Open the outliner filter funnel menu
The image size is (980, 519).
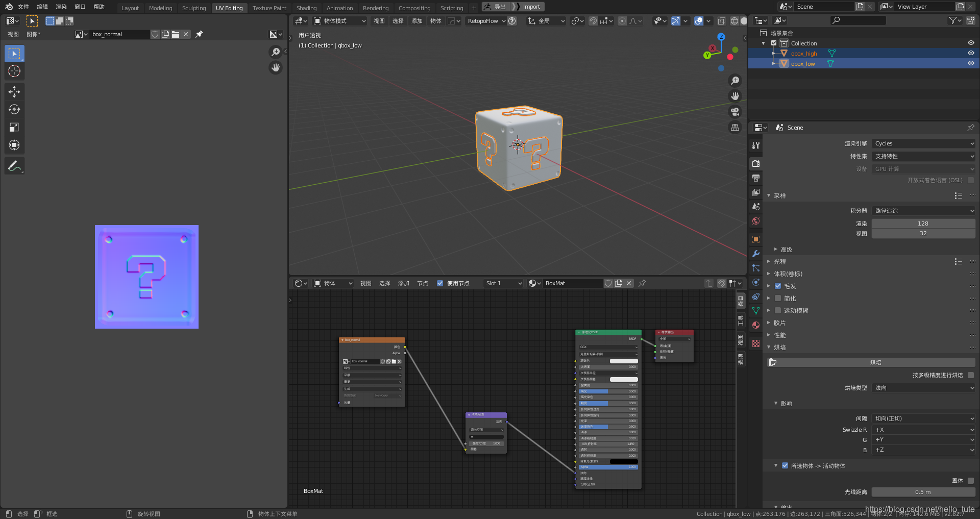(x=955, y=20)
